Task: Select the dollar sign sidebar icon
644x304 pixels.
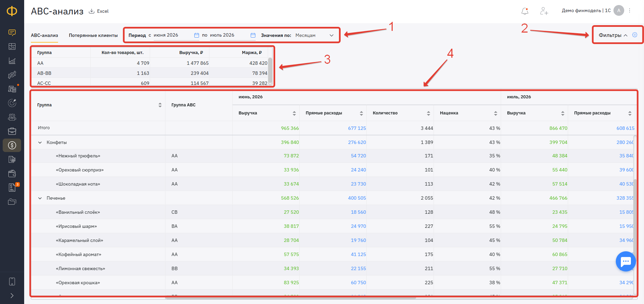Action: pyautogui.click(x=12, y=145)
